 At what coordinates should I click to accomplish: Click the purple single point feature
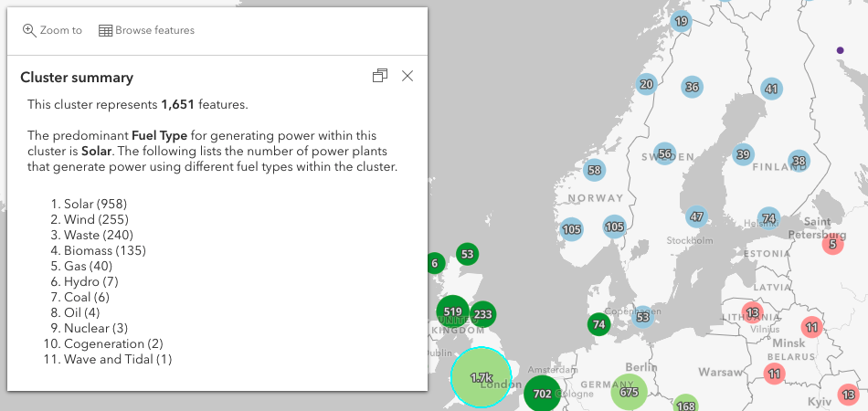pos(840,50)
